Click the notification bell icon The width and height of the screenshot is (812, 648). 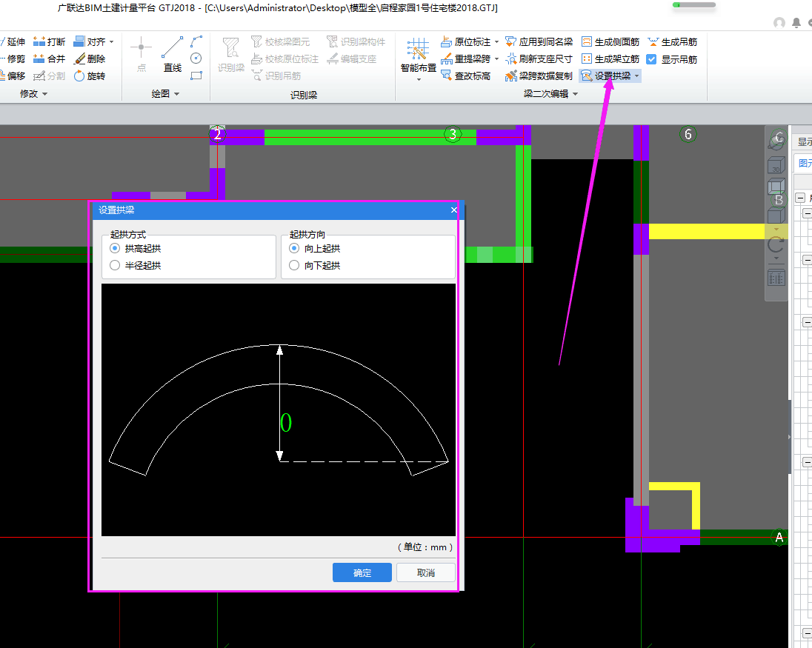click(796, 23)
